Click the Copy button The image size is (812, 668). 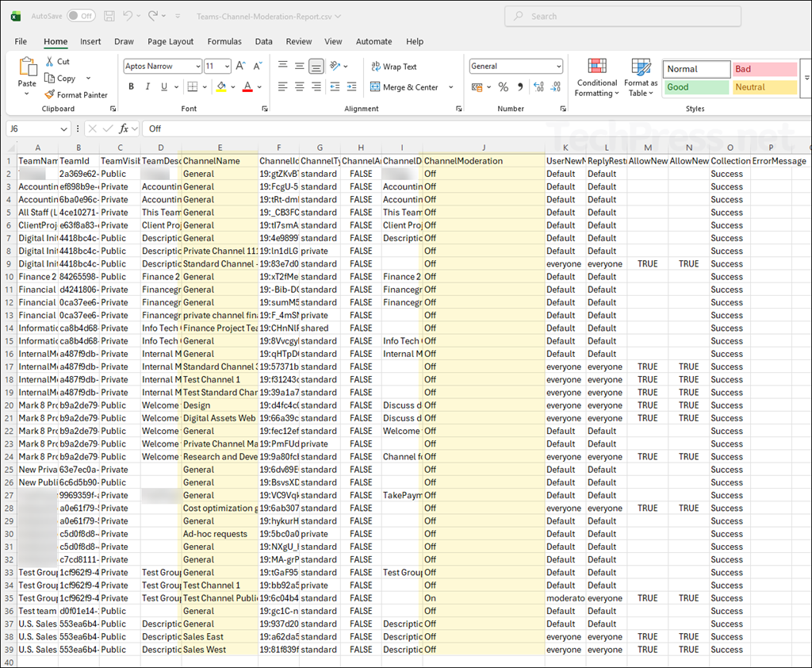tap(60, 79)
